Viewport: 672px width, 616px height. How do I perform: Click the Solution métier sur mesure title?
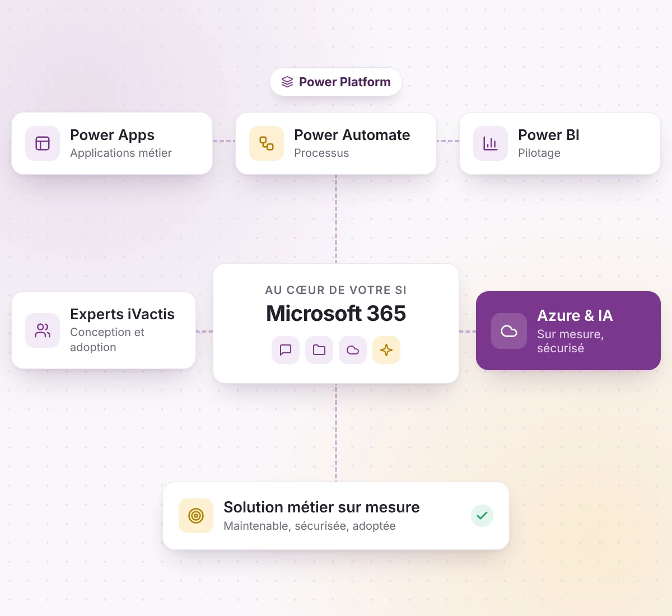321,507
